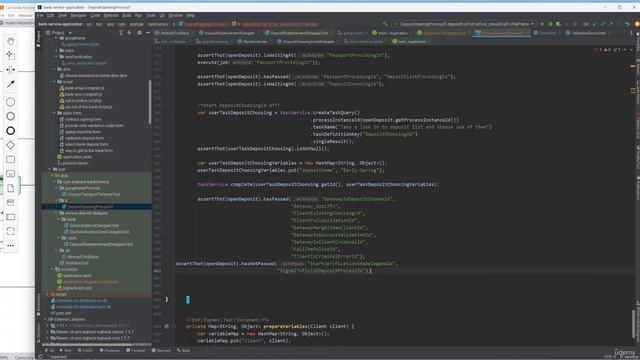Create a pool/participant from Camunda palette
Viewport: 640px width, 360px height.
pyautogui.click(x=11, y=217)
